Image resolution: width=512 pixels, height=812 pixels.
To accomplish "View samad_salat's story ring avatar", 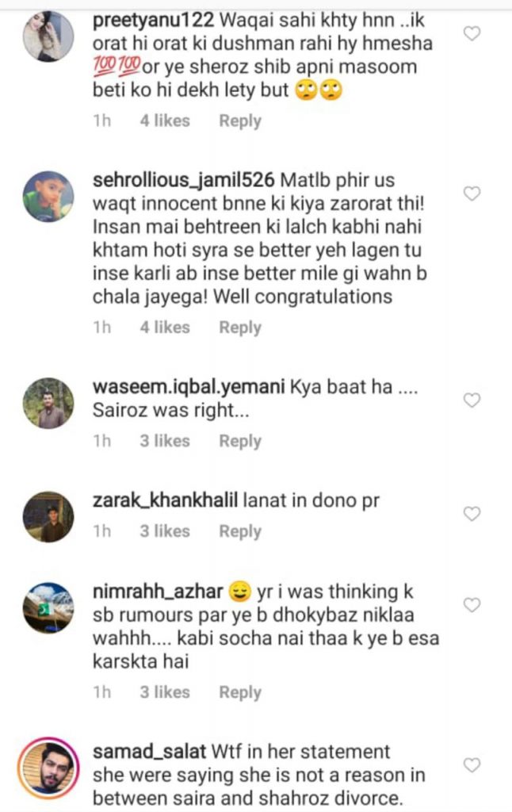I will (x=48, y=768).
